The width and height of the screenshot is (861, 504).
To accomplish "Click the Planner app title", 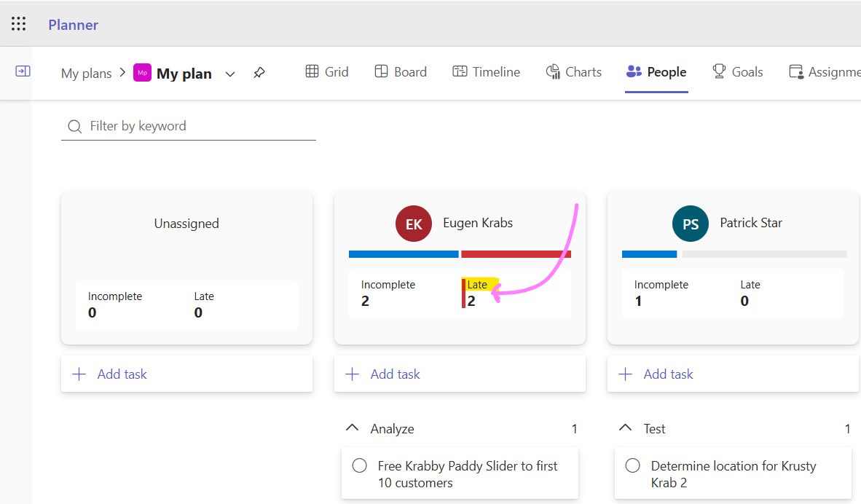I will tap(73, 25).
